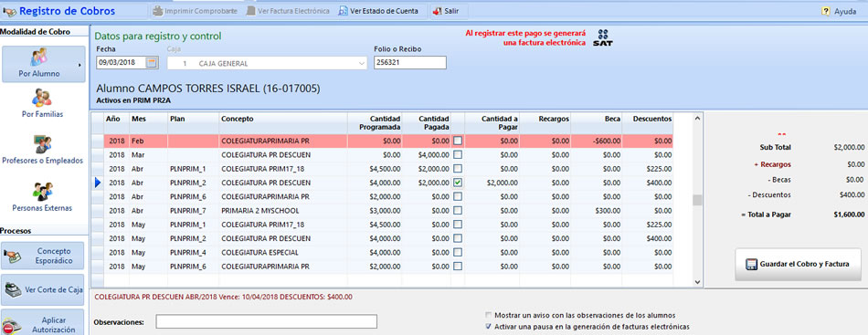Click the Folio o Recibo field
The height and width of the screenshot is (335, 868).
[409, 63]
